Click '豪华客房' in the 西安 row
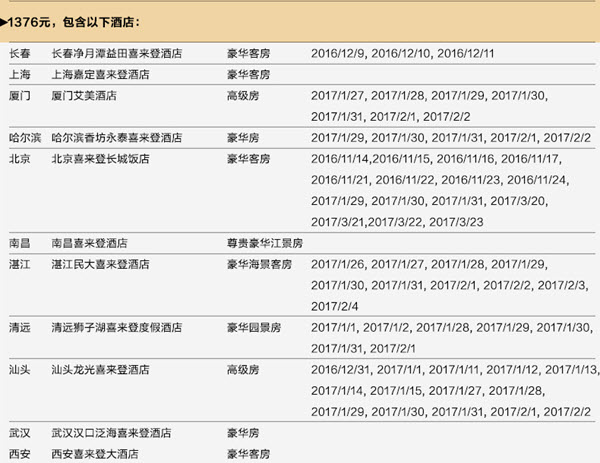Viewport: 600px width, 463px height. tap(249, 454)
